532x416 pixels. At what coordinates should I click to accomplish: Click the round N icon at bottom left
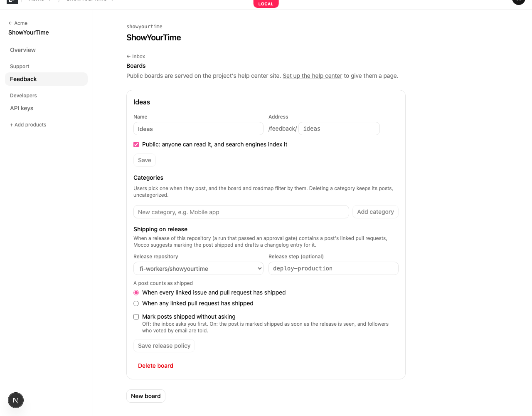[16, 400]
